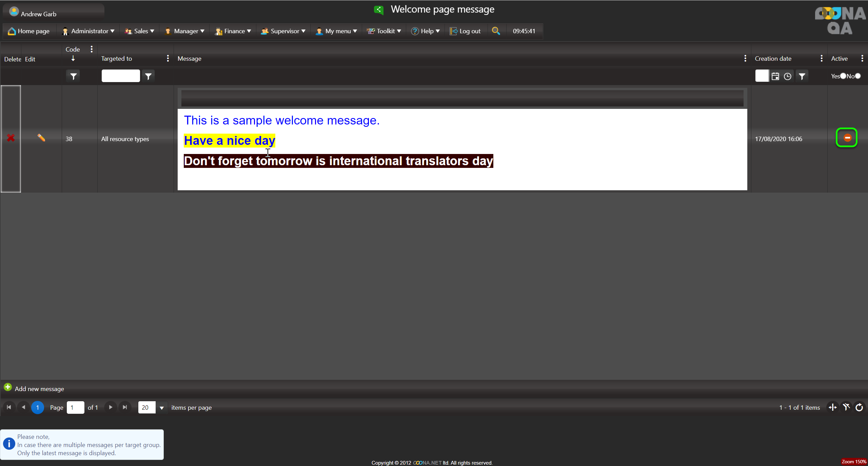Open the Message column options menu
Viewport: 868px width, 466px height.
point(745,58)
